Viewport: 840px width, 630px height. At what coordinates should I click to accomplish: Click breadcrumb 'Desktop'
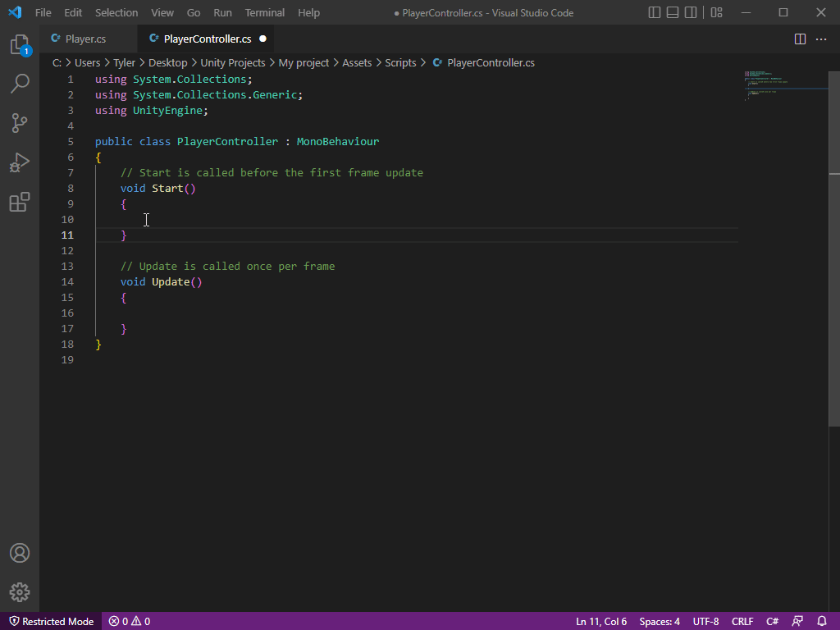pos(167,62)
